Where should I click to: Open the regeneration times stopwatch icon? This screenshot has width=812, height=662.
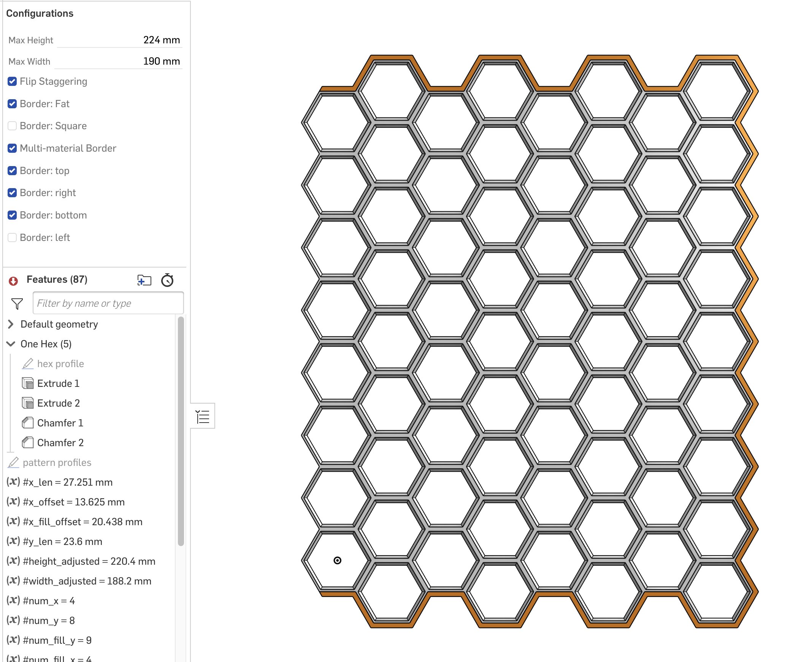tap(167, 280)
